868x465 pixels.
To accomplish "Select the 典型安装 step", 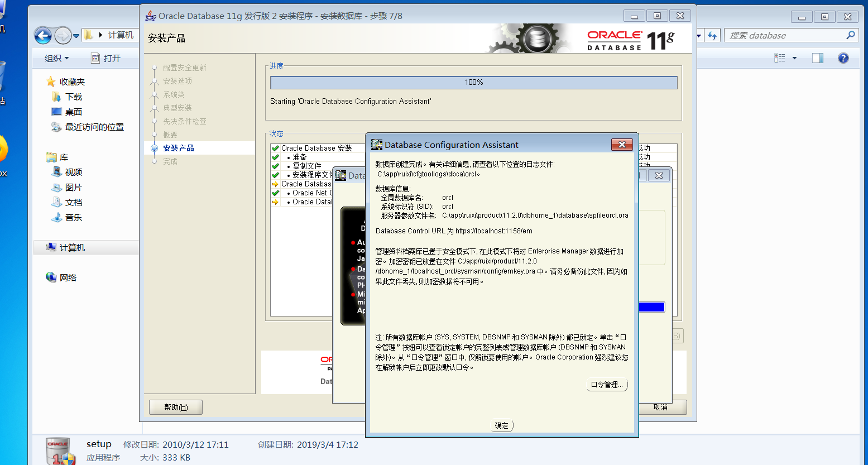I will 178,108.
